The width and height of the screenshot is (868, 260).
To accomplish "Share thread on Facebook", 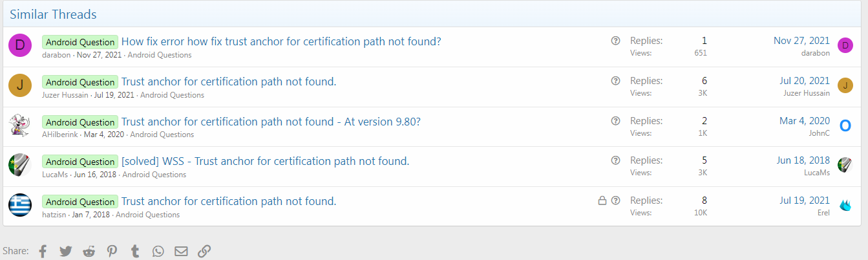I will click(x=43, y=251).
